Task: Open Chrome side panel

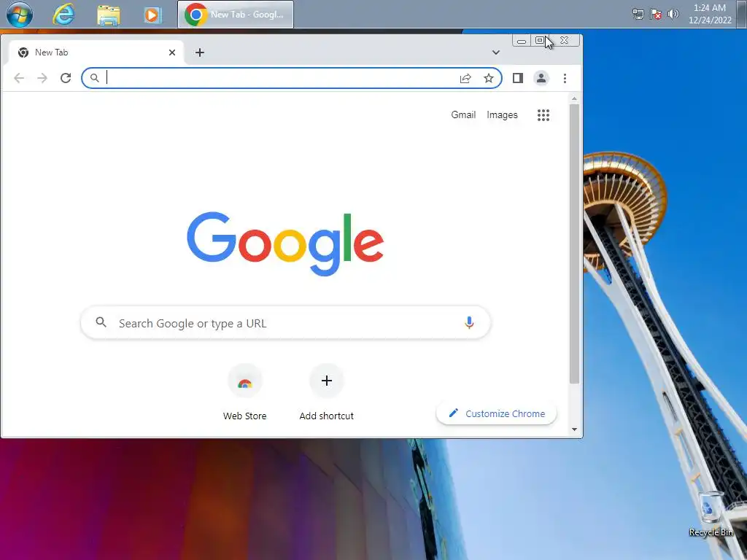Action: tap(518, 78)
